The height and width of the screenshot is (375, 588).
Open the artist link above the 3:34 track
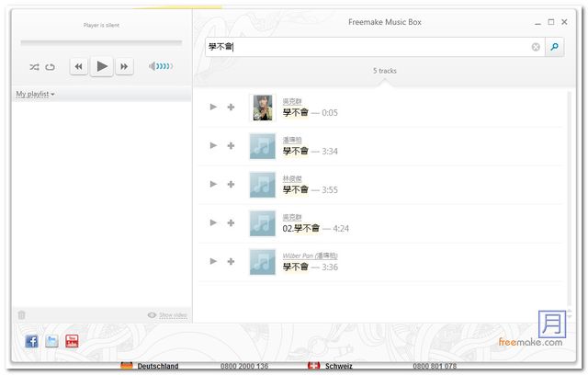[x=292, y=140]
